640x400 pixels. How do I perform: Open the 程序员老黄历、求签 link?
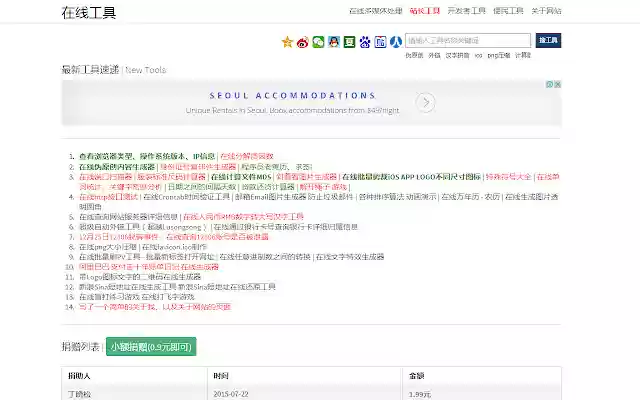point(277,167)
